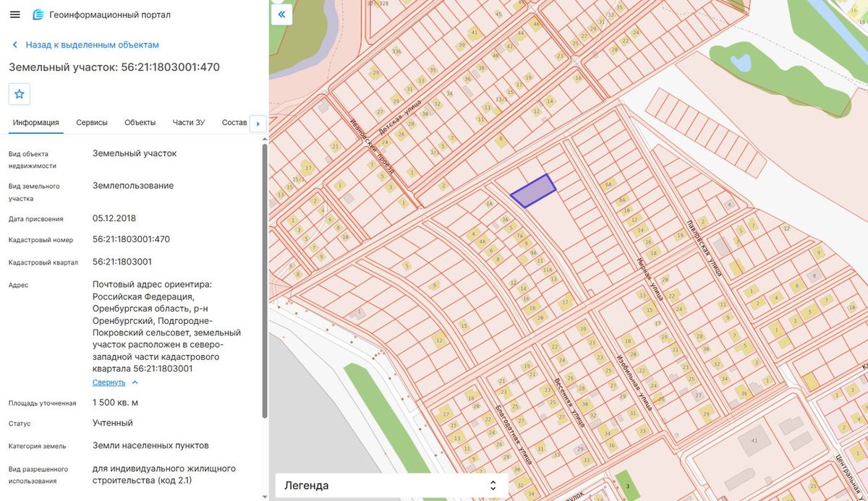This screenshot has height=501, width=868.
Task: Click building 41 on the map
Action: [x=754, y=440]
